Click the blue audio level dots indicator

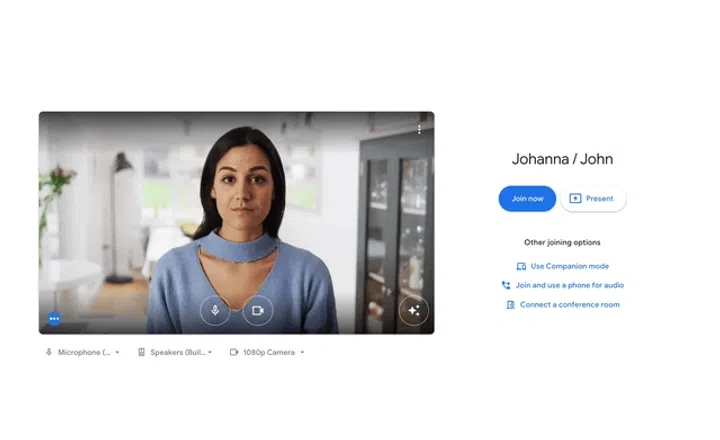click(x=54, y=318)
